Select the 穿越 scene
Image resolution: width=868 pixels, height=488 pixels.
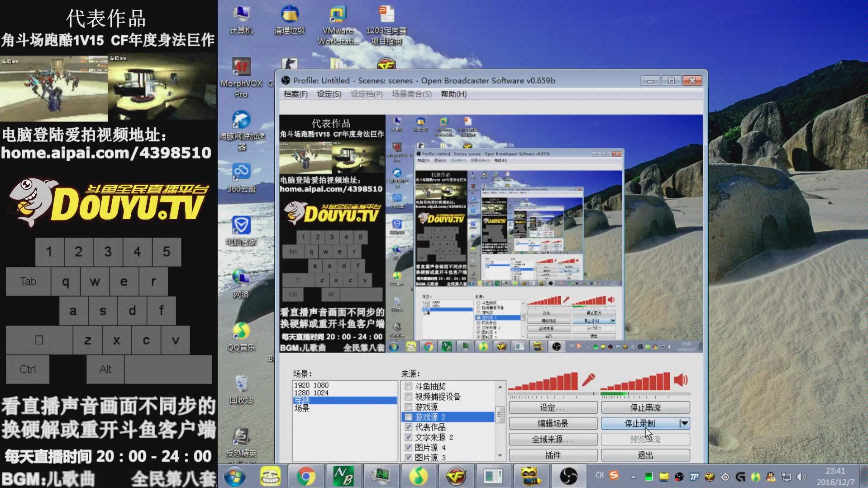[345, 400]
